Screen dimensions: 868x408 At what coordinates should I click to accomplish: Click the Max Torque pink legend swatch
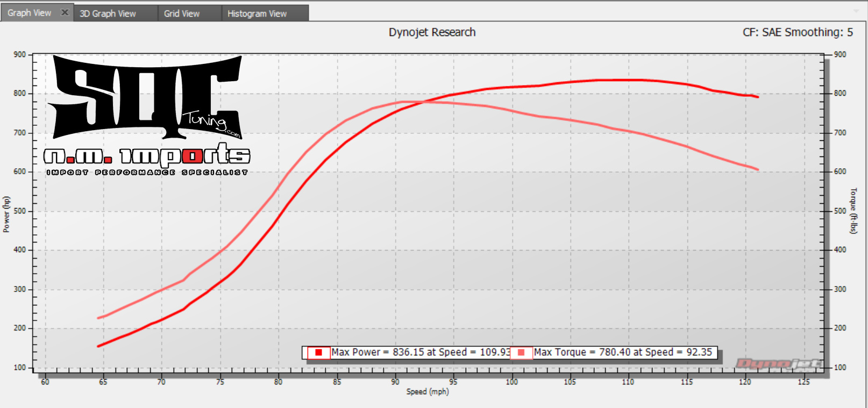tap(521, 353)
